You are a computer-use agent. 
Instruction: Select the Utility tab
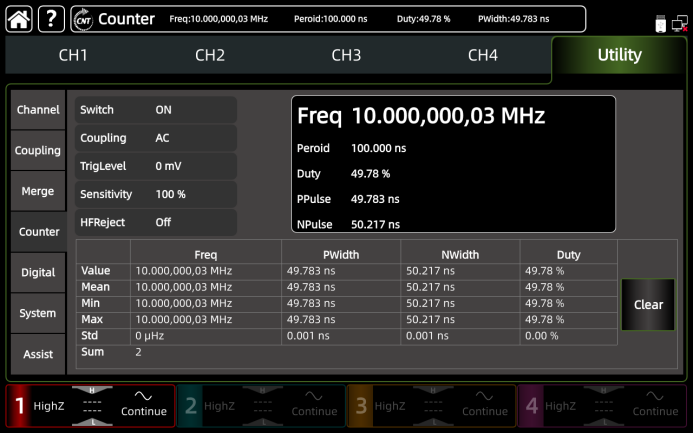620,55
